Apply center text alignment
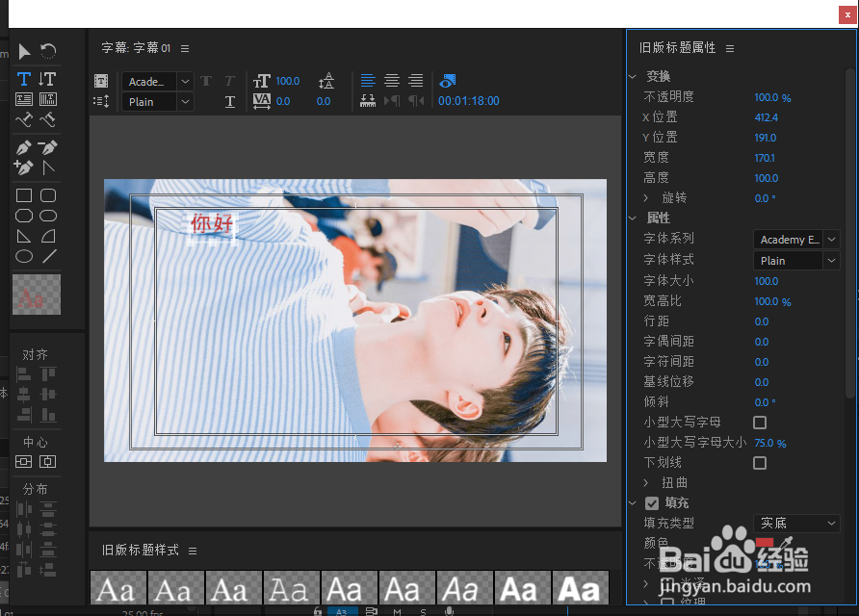The image size is (859, 616). 392,81
